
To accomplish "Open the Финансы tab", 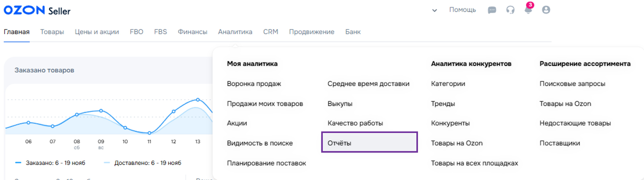I will [x=192, y=32].
